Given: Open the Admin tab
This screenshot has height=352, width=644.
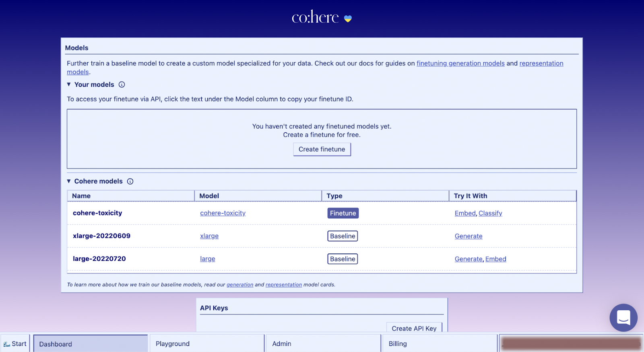Looking at the screenshot, I should point(323,344).
